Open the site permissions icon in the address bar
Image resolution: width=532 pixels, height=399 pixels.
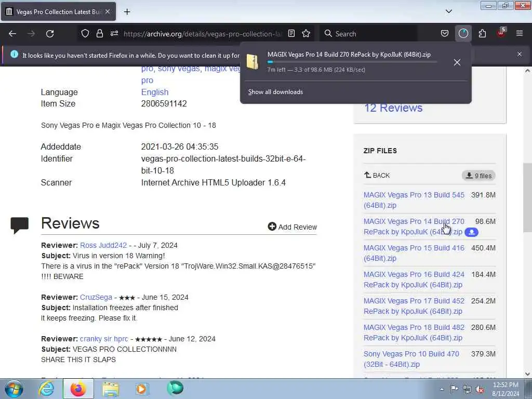114,33
